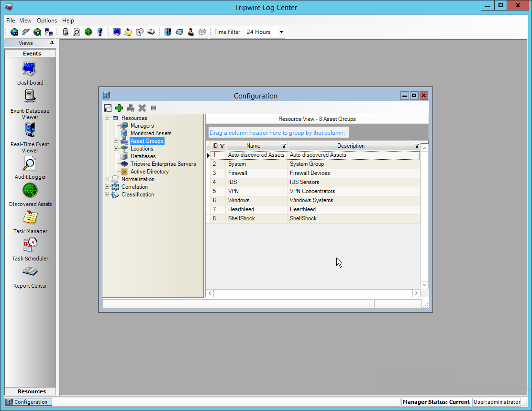Click the user person icon in the toolbar
This screenshot has width=532, height=411.
coord(191,32)
